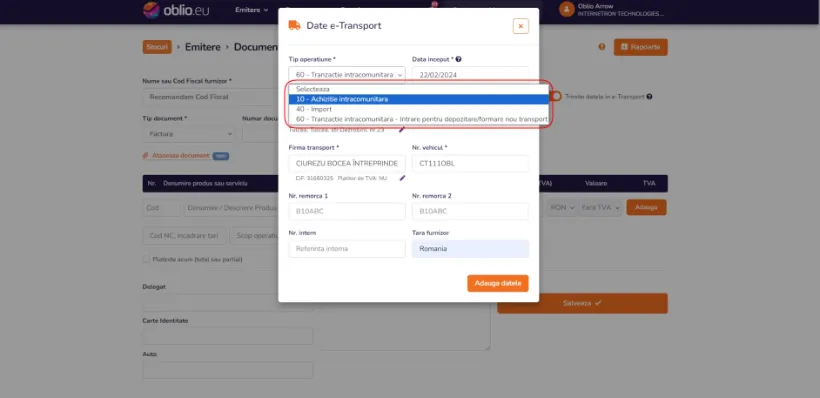Open the user avatar profile icon
Image resolution: width=820 pixels, height=398 pixels.
[566, 9]
